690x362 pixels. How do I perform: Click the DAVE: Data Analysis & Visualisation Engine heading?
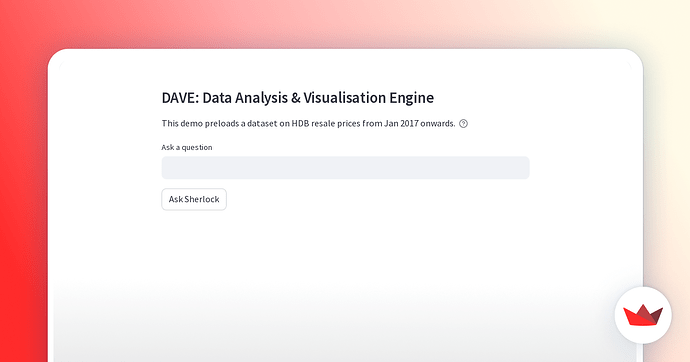(298, 98)
